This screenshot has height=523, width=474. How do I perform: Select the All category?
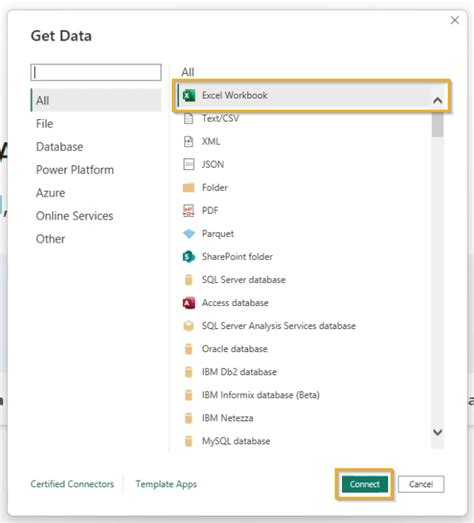click(x=96, y=100)
